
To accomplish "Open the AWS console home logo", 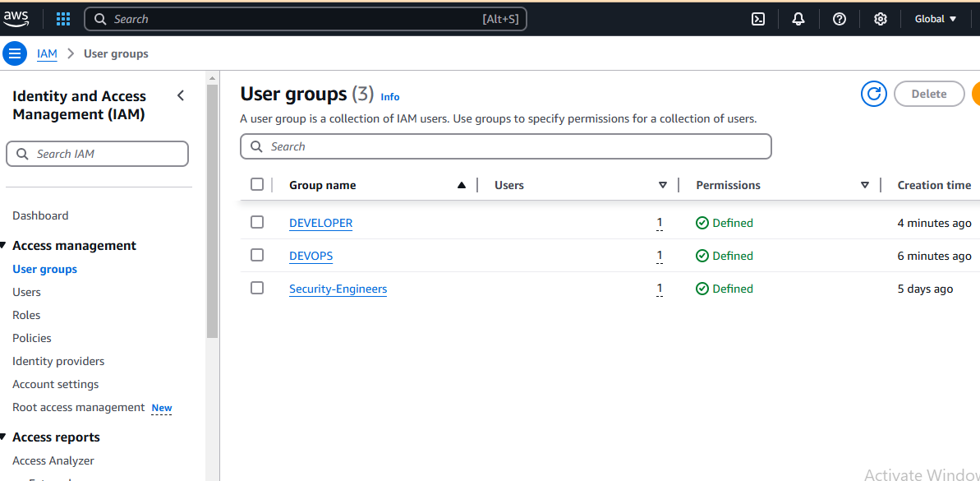I will (x=16, y=19).
